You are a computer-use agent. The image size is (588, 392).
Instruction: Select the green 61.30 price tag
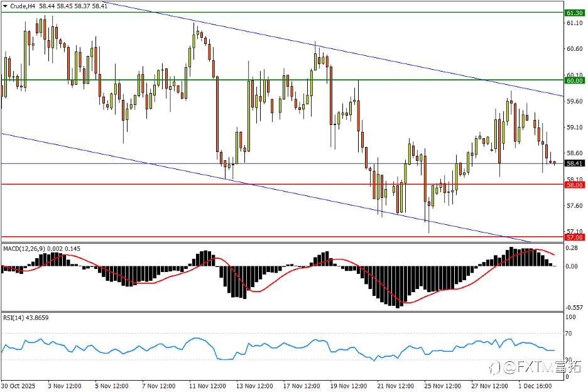(x=575, y=13)
